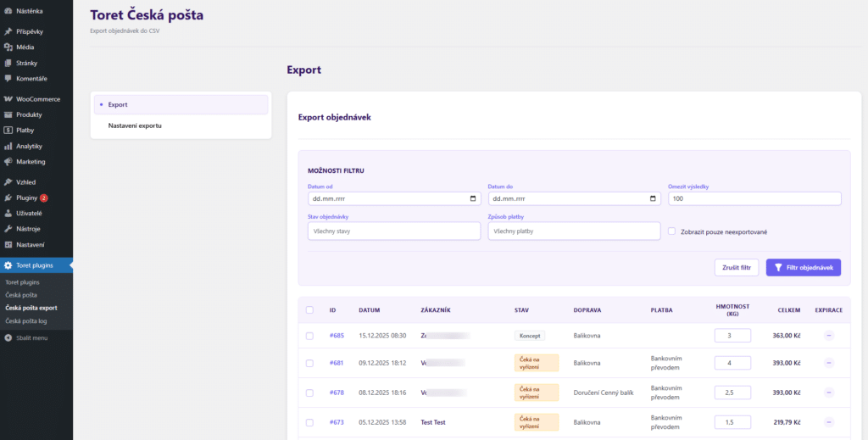Click the date 15.12.2025 08:30
The height and width of the screenshot is (440, 868).
pyautogui.click(x=382, y=336)
